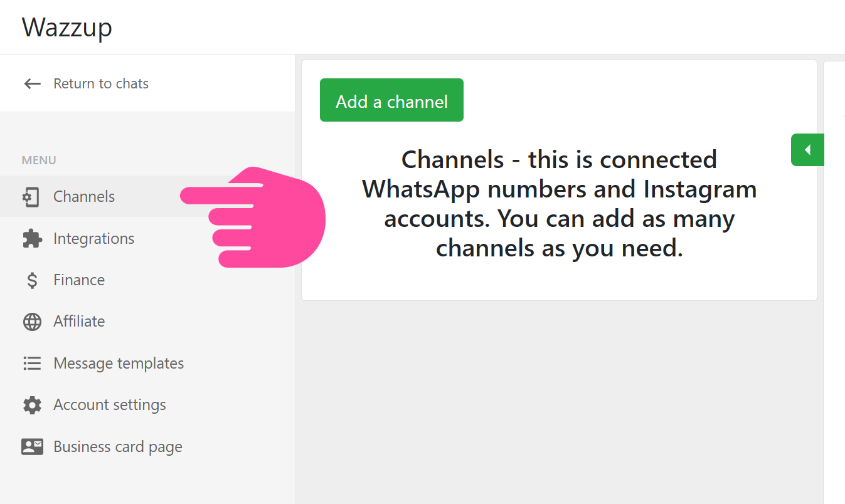The image size is (845, 504).
Task: Click the Message templates list icon
Action: (32, 364)
